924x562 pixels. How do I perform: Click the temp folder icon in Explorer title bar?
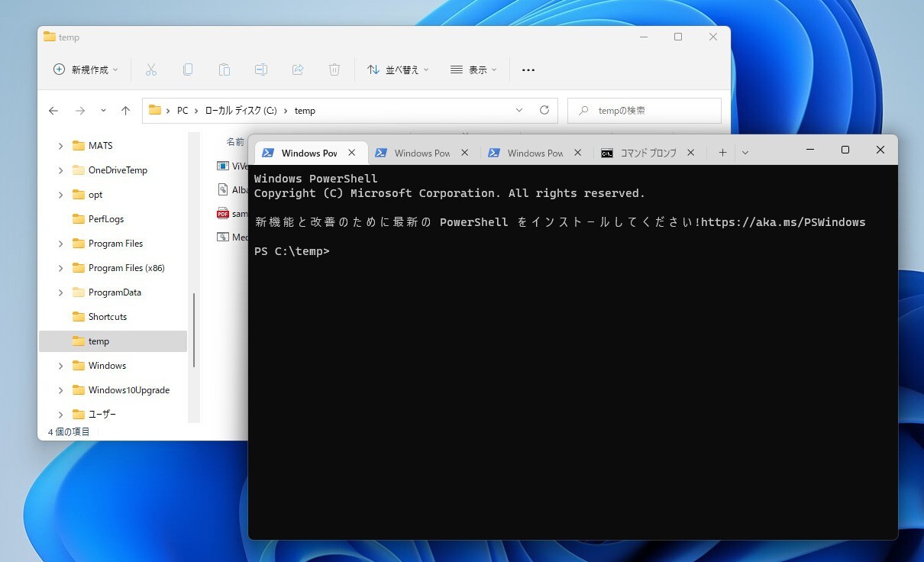pos(50,37)
